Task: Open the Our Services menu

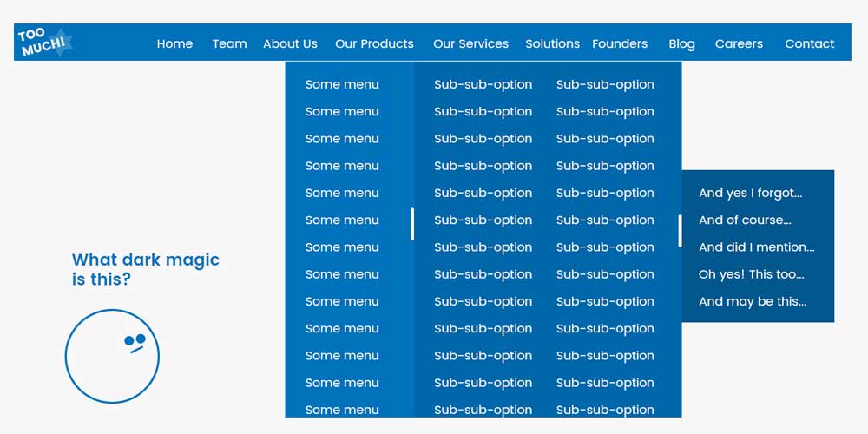Action: pos(471,43)
